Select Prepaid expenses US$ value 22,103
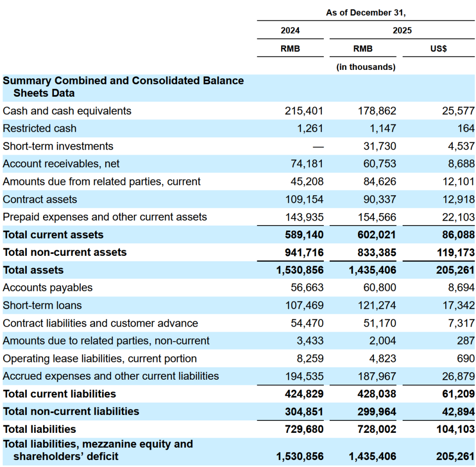The image size is (476, 467). click(x=458, y=217)
